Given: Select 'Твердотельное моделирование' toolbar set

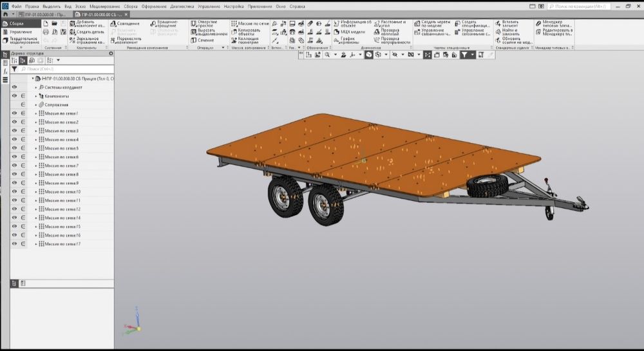Looking at the screenshot, I should pos(21,40).
